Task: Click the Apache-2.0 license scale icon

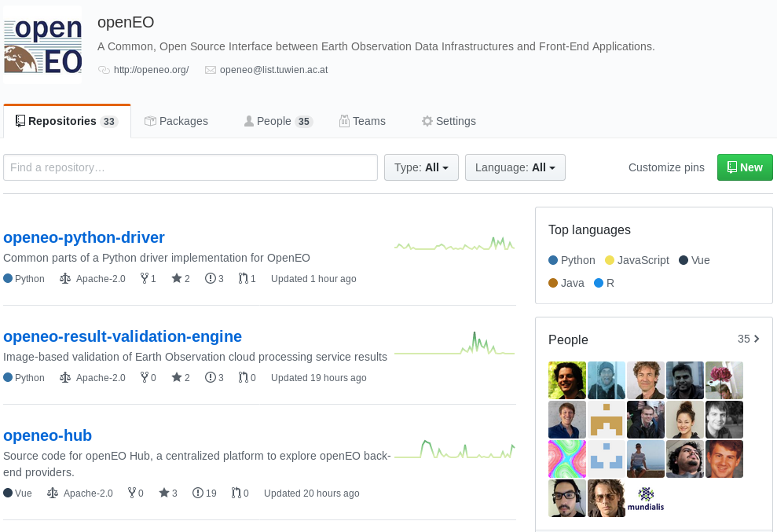Action: point(64,278)
